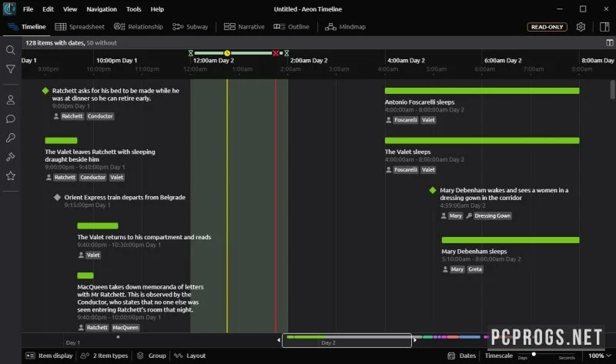This screenshot has width=616, height=364.
Task: Click the Greta tag
Action: (475, 269)
